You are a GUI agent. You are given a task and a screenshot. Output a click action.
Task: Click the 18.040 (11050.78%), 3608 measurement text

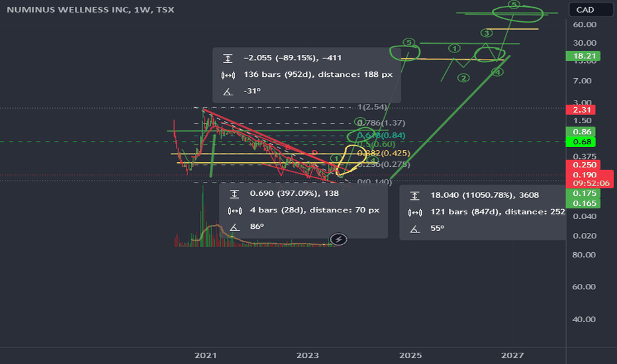tap(485, 195)
